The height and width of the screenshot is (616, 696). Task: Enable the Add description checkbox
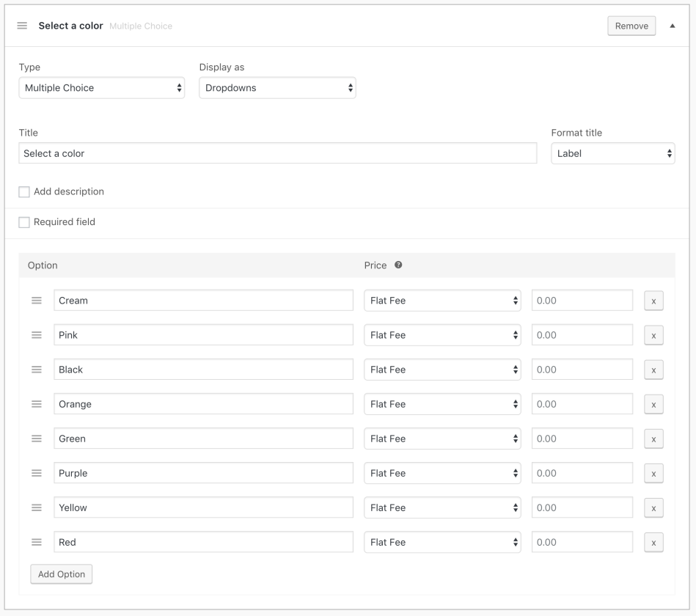coord(24,192)
